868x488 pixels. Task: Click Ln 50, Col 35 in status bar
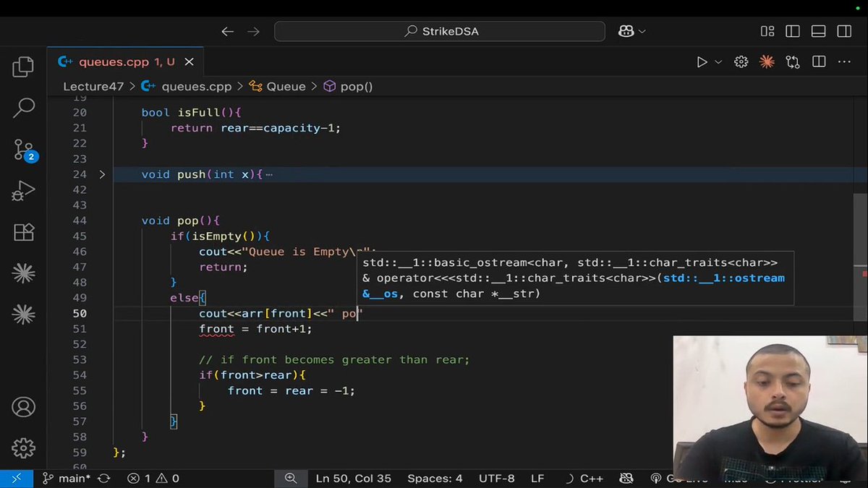click(354, 478)
